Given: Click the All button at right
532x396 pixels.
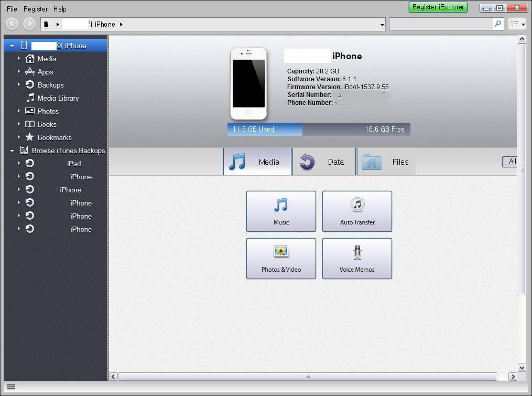Looking at the screenshot, I should [510, 162].
